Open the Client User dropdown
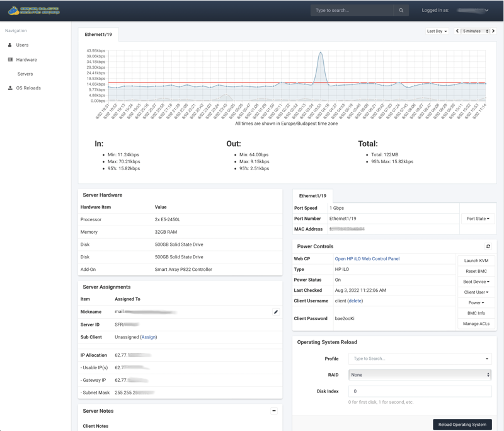 tap(476, 292)
